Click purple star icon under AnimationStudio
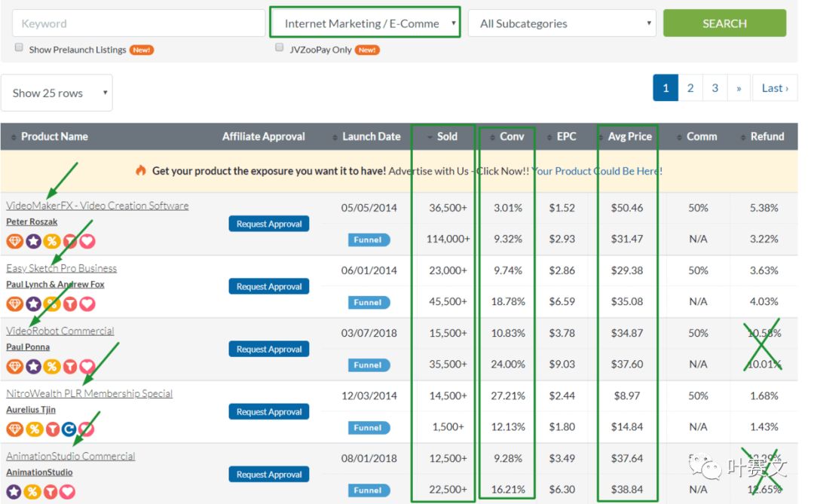814x504 pixels. [14, 491]
